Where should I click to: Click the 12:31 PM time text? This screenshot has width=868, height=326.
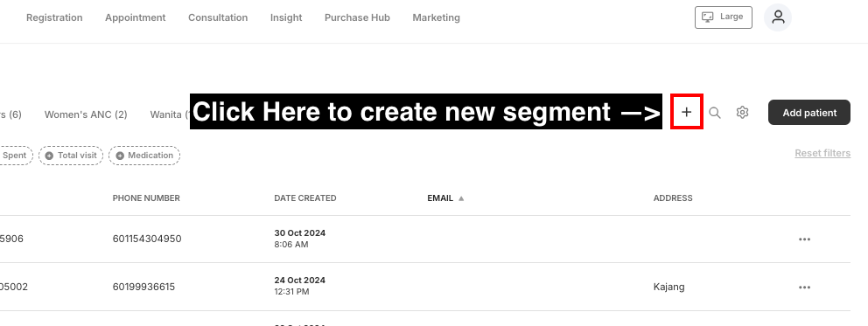tap(291, 292)
